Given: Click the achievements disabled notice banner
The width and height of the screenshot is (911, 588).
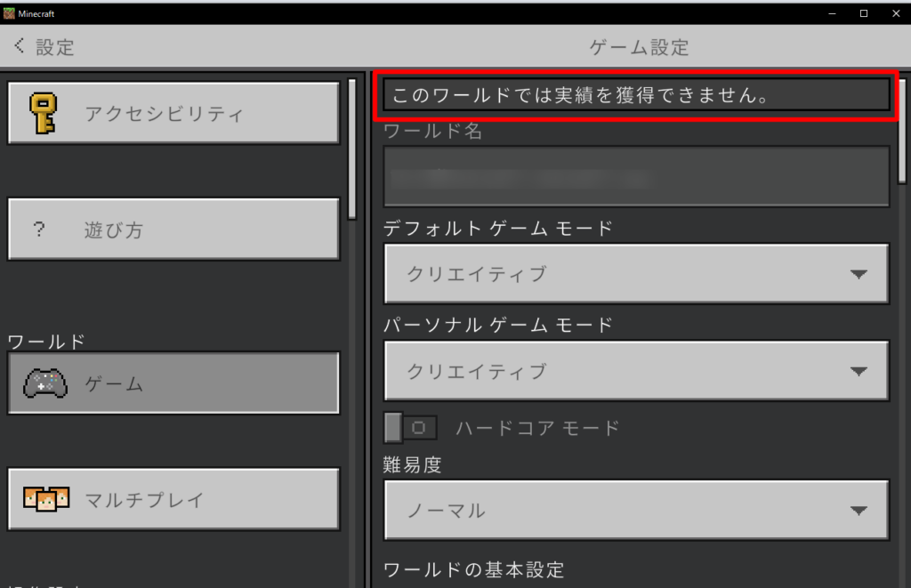Looking at the screenshot, I should click(x=636, y=94).
